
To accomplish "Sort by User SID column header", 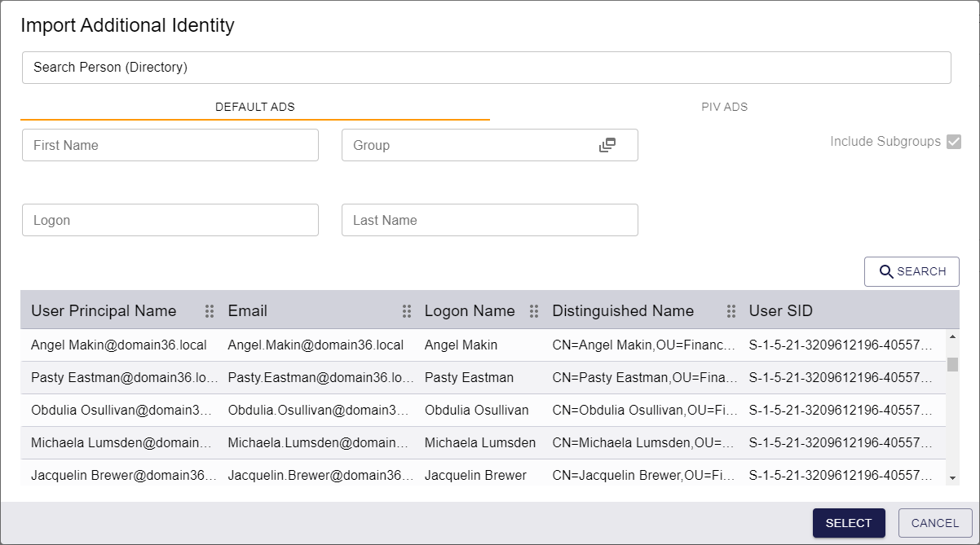I will coord(781,311).
